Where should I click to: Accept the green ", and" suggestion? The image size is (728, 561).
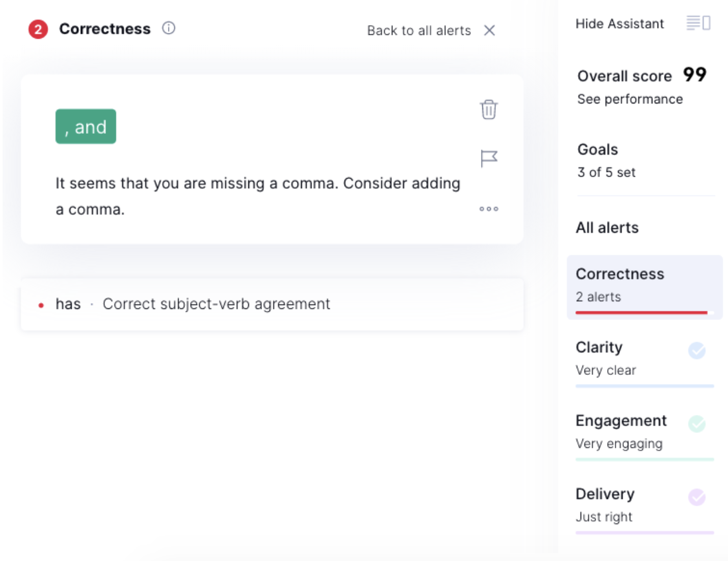pos(86,127)
